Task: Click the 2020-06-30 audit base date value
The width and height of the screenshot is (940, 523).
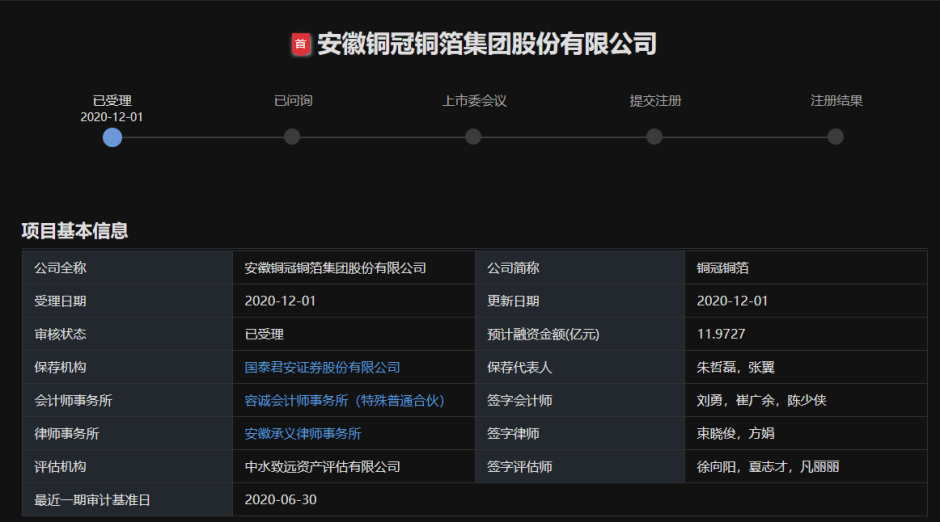Action: click(x=280, y=500)
